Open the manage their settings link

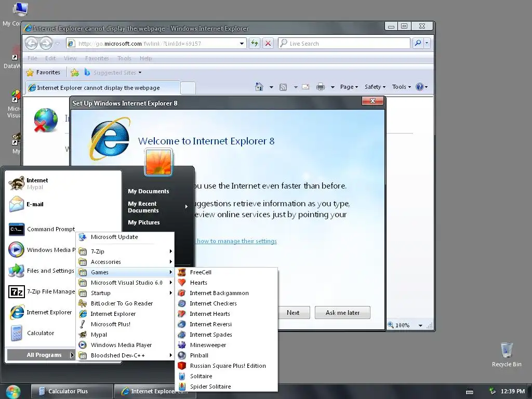(x=236, y=241)
